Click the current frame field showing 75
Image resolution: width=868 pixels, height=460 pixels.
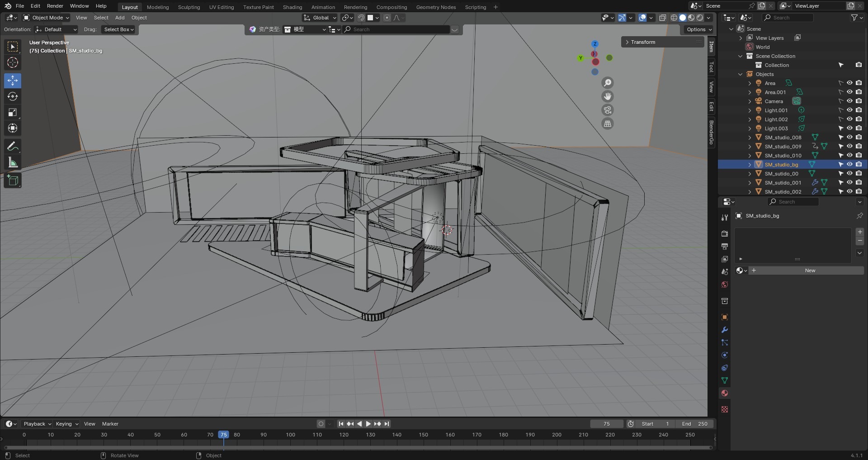click(x=607, y=424)
